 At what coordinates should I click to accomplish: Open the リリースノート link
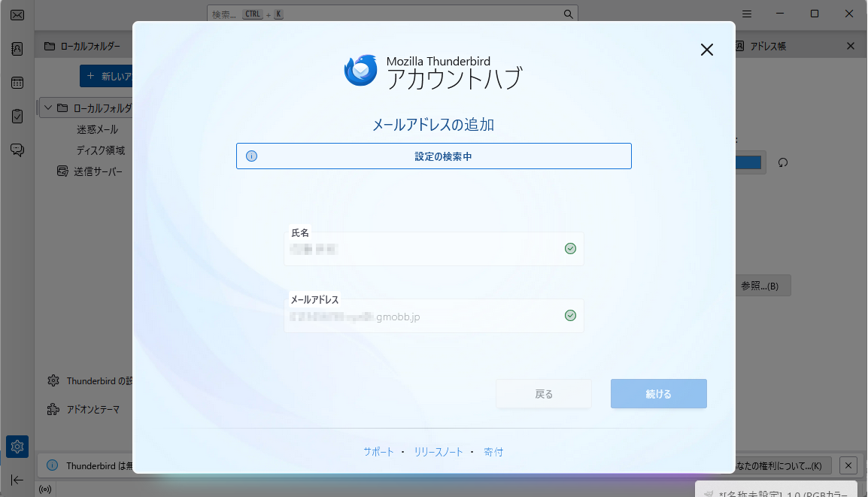(x=439, y=452)
